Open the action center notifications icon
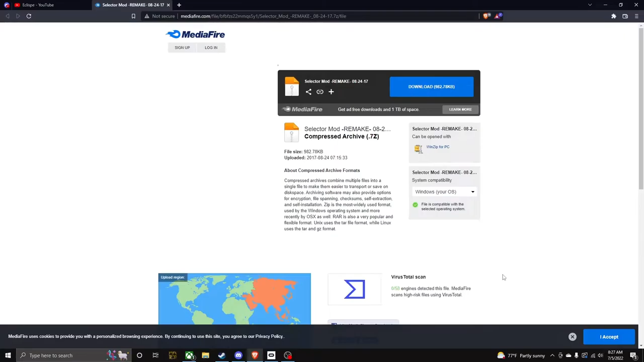 click(634, 355)
